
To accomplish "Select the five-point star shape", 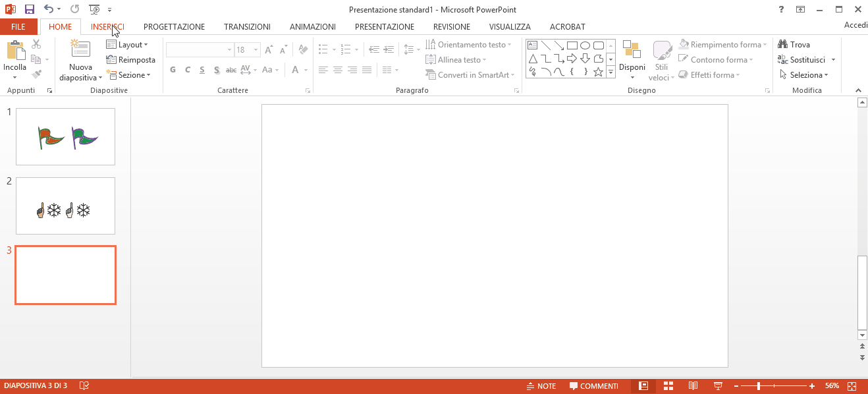I will tap(598, 72).
